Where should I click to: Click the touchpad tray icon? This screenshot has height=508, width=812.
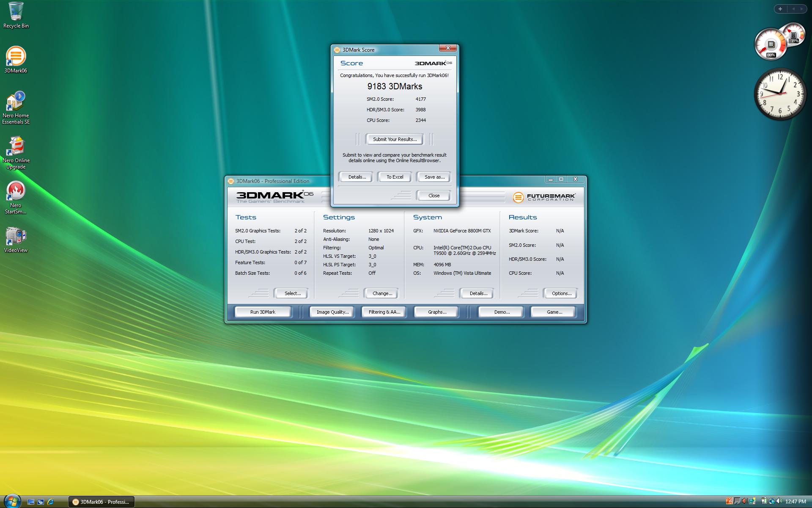[x=737, y=501]
